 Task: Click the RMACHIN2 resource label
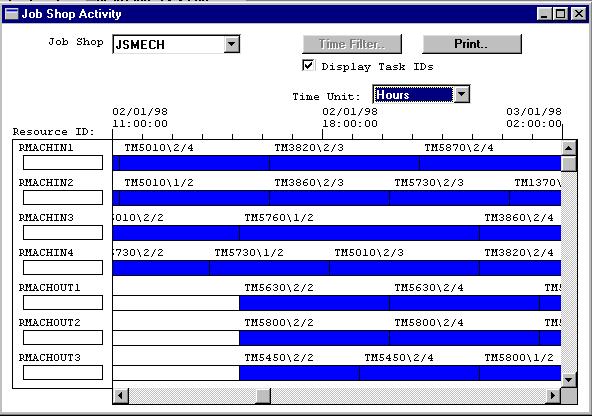click(46, 183)
